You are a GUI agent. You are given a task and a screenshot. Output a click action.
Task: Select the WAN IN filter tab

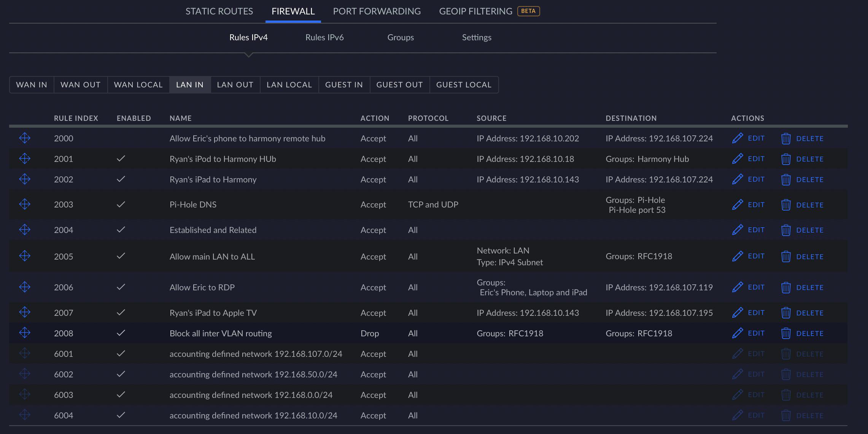pyautogui.click(x=31, y=84)
